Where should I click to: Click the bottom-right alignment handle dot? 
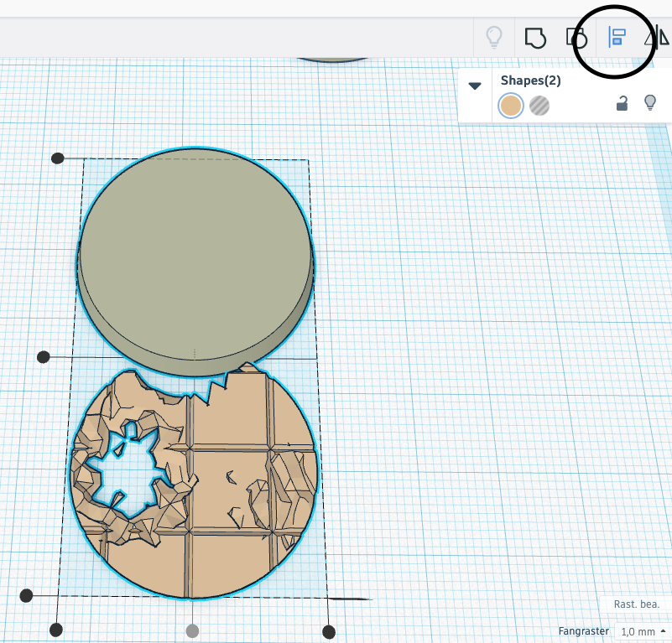click(x=329, y=631)
